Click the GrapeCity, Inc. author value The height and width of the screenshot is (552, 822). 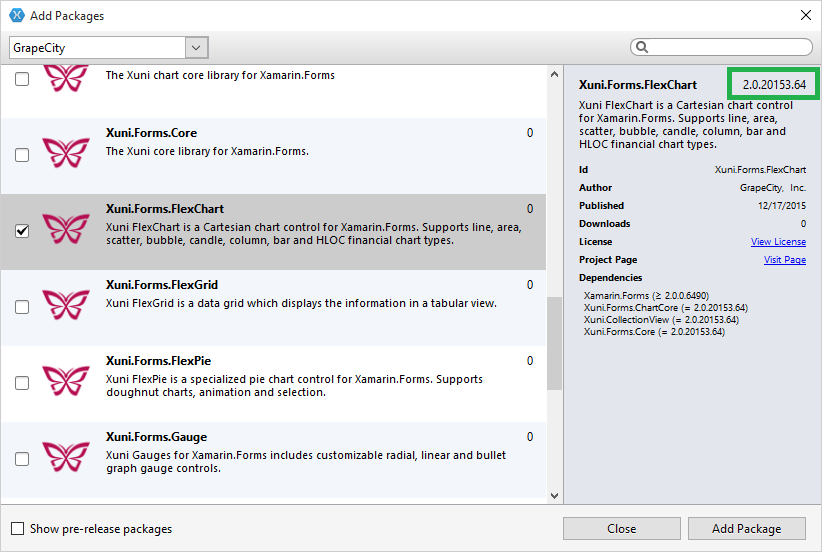click(773, 188)
